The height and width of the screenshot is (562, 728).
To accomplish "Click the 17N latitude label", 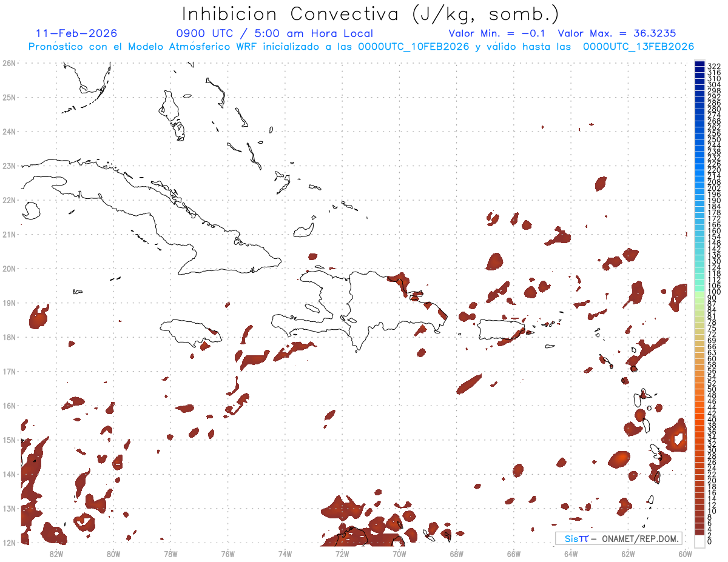I will pyautogui.click(x=9, y=371).
